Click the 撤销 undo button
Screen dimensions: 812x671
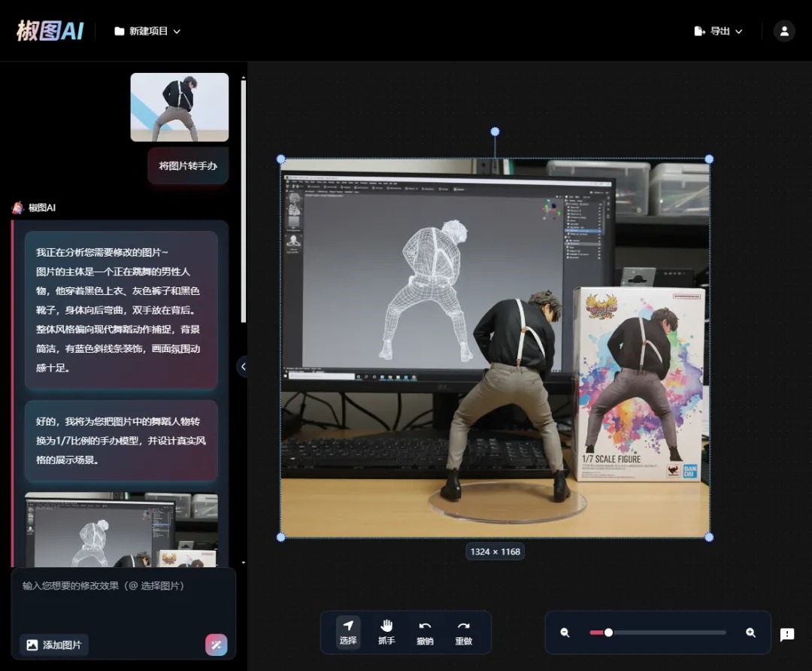coord(425,632)
